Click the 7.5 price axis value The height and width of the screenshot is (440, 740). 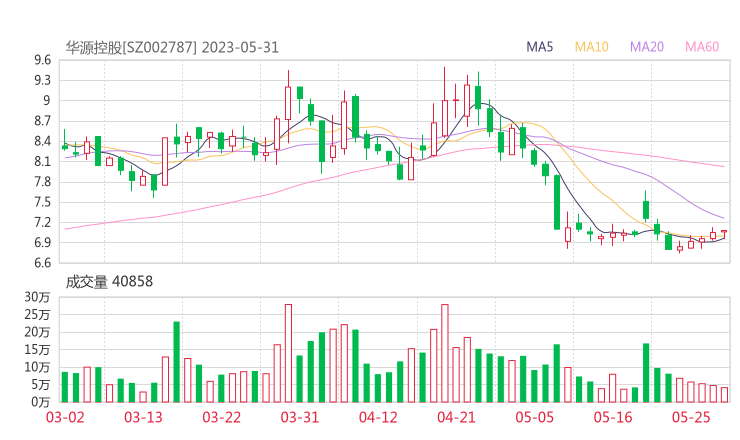(42, 202)
